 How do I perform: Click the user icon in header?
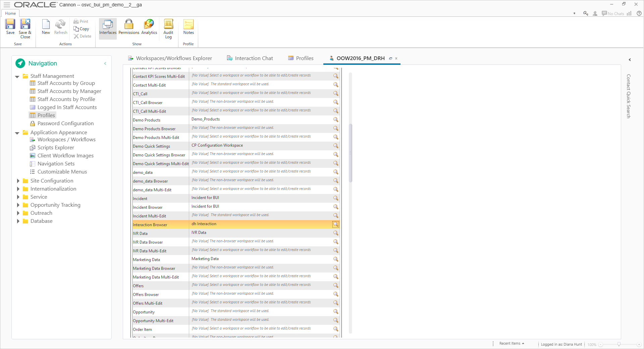coord(595,13)
